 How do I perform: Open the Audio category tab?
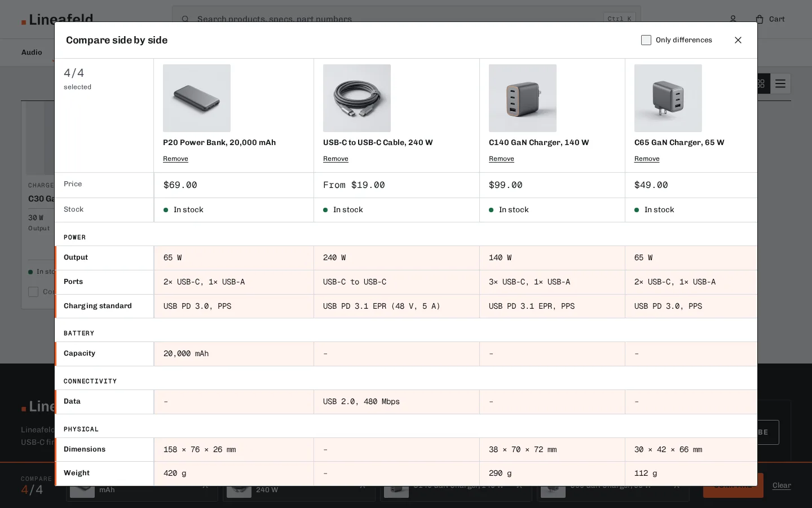coord(32,52)
